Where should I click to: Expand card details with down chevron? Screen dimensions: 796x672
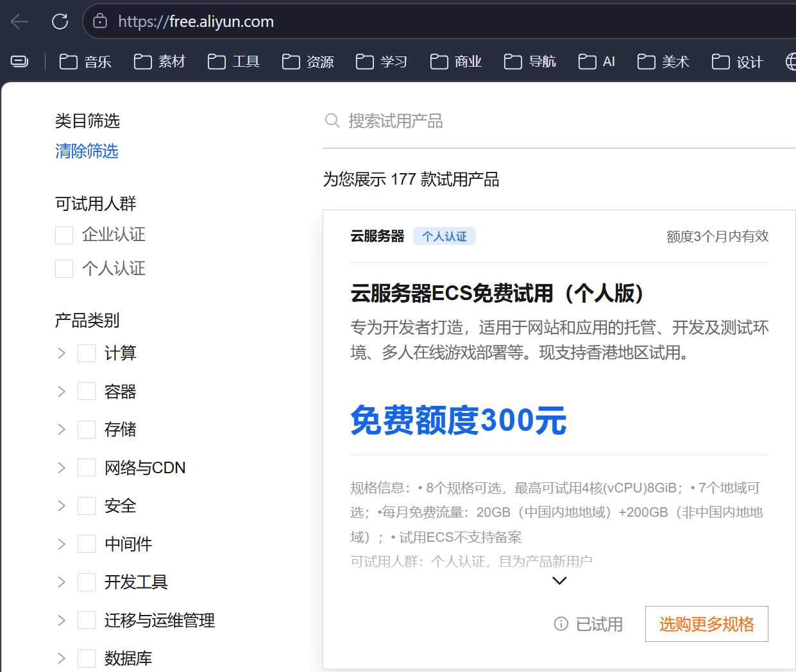(x=559, y=580)
